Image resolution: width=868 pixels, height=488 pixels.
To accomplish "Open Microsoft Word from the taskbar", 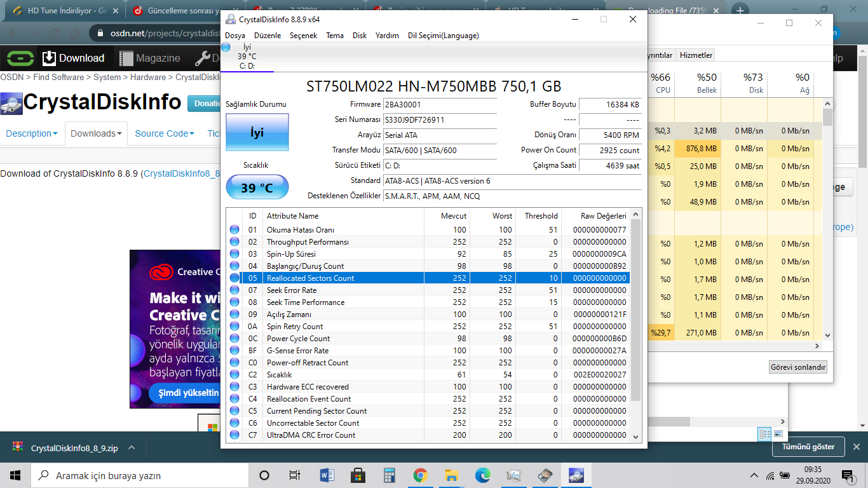I will coord(327,475).
